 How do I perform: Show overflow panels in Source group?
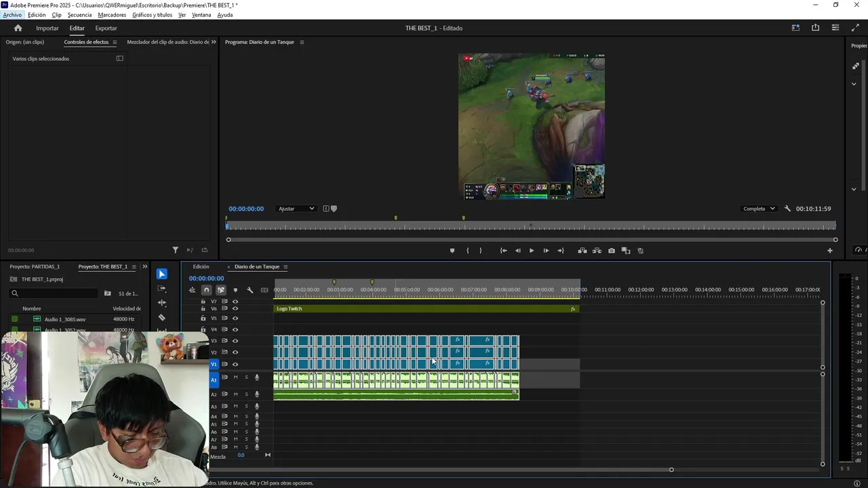point(214,42)
